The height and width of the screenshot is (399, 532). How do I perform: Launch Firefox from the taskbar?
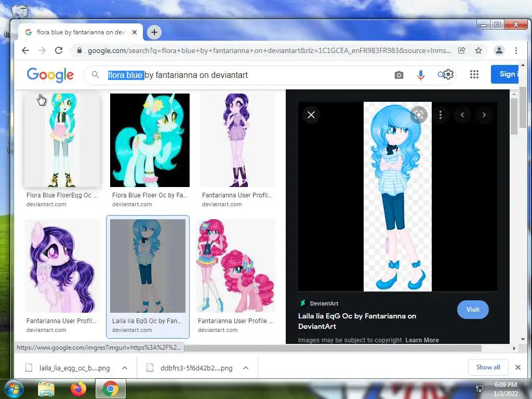(x=78, y=389)
